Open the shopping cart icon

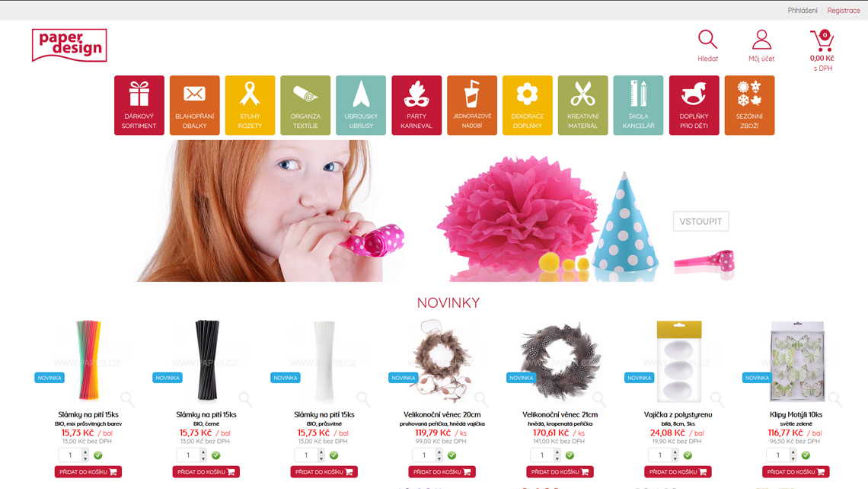click(822, 40)
